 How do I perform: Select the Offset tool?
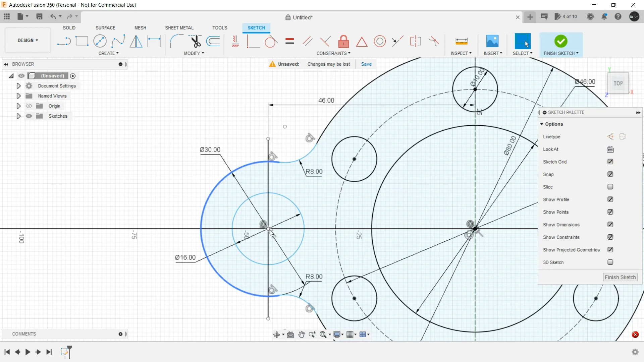(x=213, y=41)
